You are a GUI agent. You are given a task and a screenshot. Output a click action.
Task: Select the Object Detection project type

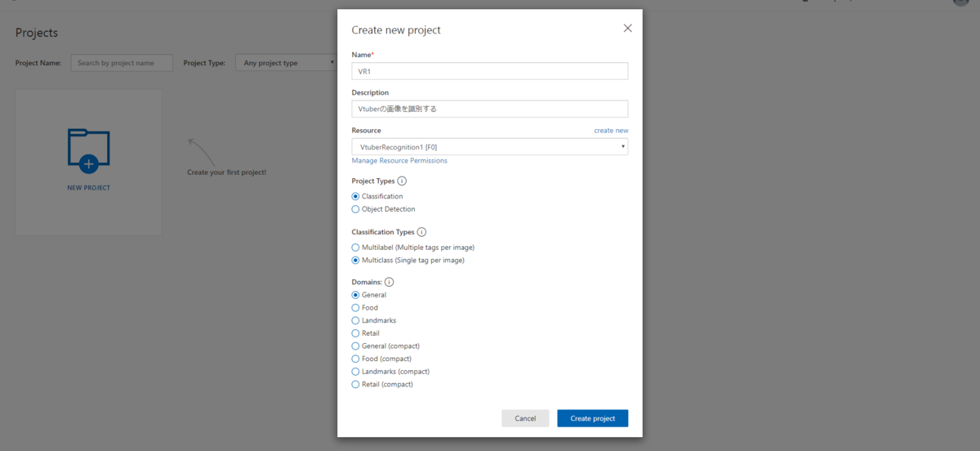(x=355, y=209)
